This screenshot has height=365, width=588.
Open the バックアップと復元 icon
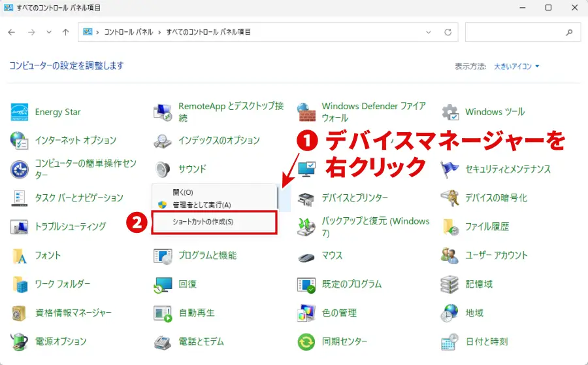pos(306,226)
